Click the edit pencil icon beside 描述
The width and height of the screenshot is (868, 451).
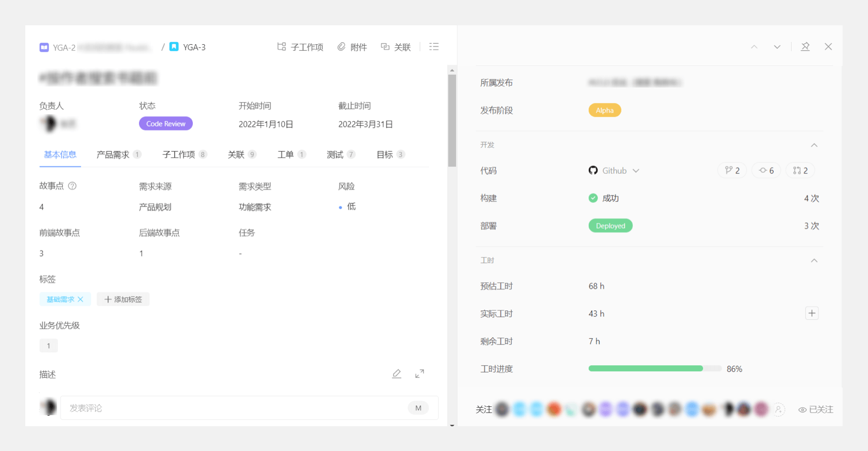(397, 374)
